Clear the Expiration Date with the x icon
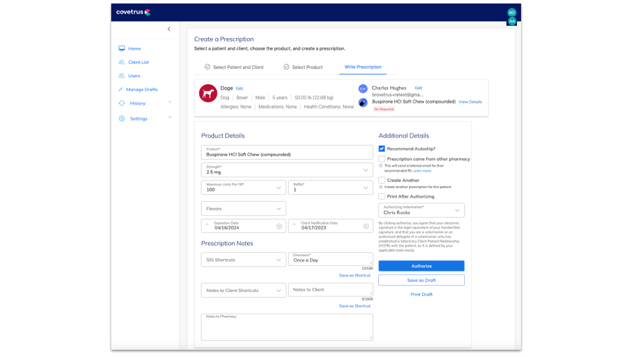 click(x=278, y=226)
